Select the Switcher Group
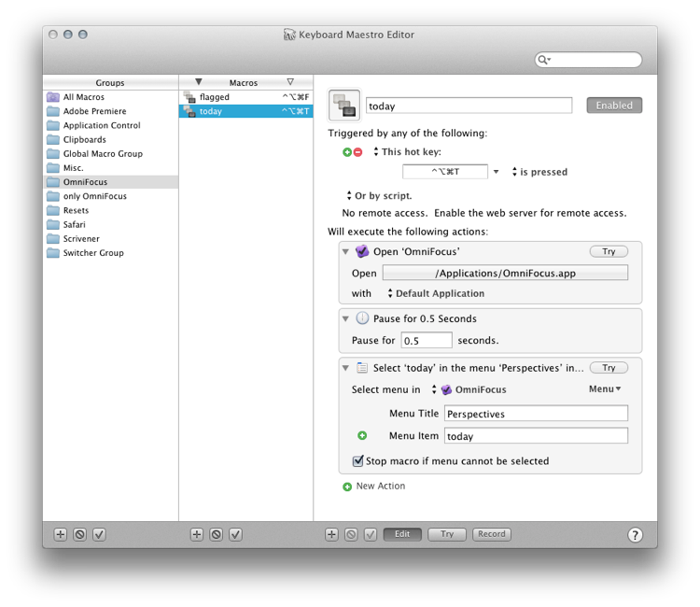The width and height of the screenshot is (700, 607). [x=111, y=253]
